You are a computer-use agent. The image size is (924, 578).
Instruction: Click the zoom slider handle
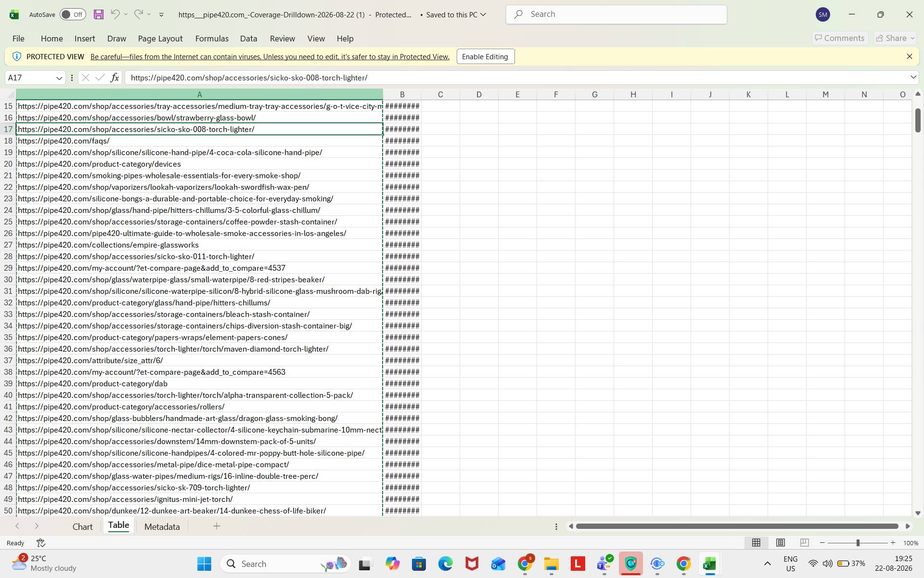tap(858, 543)
